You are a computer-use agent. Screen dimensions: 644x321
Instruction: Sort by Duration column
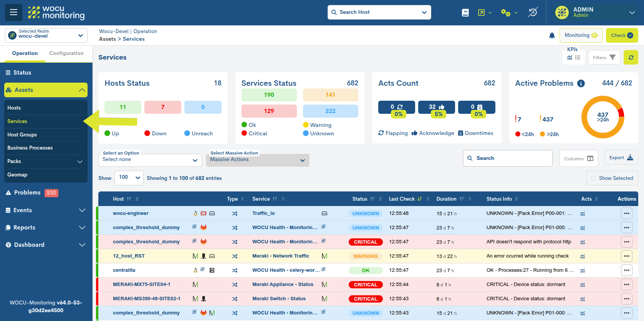click(462, 199)
